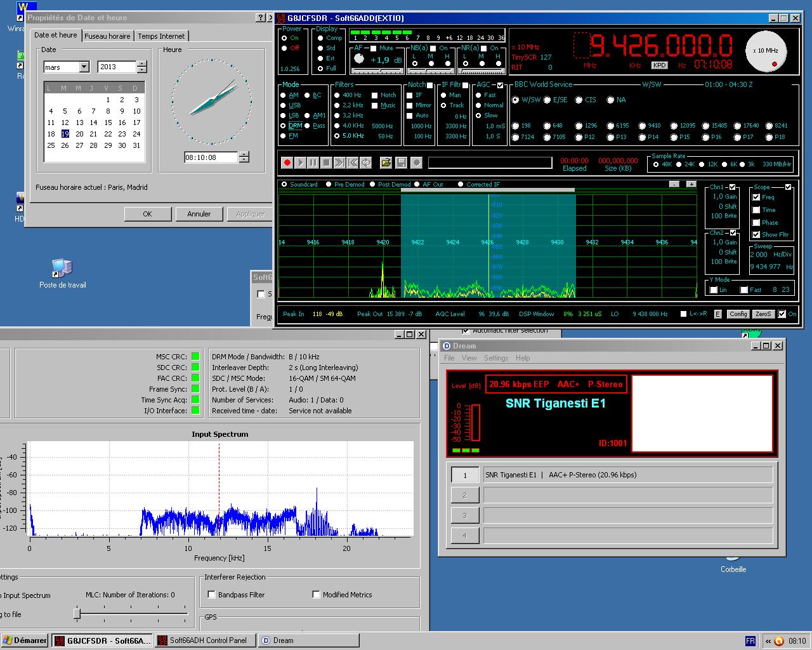Select the USB mode radio button
812x650 pixels.
click(284, 105)
